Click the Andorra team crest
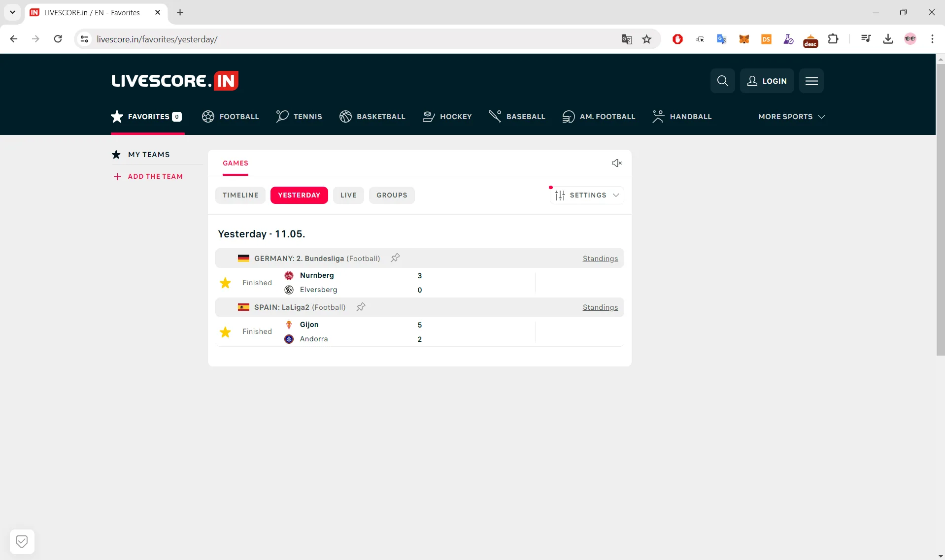Viewport: 945px width, 560px height. (289, 339)
